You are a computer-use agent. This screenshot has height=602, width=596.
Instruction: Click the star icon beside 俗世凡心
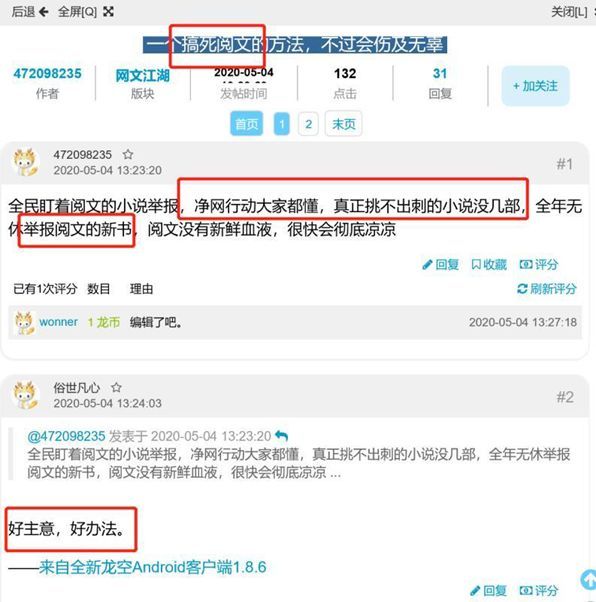pos(116,388)
